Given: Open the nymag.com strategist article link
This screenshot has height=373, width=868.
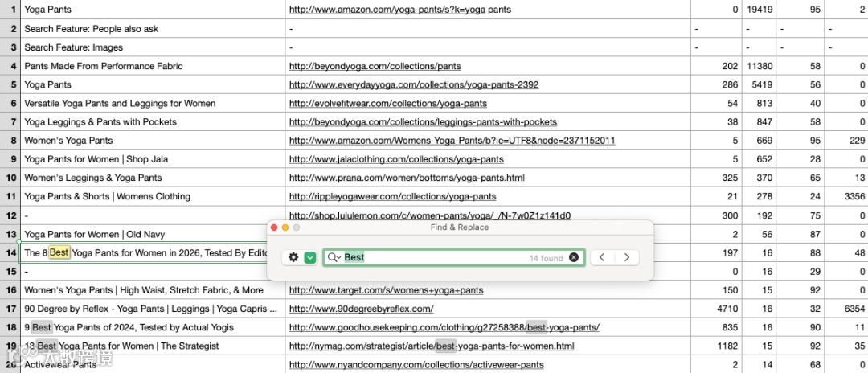Looking at the screenshot, I should (x=432, y=346).
